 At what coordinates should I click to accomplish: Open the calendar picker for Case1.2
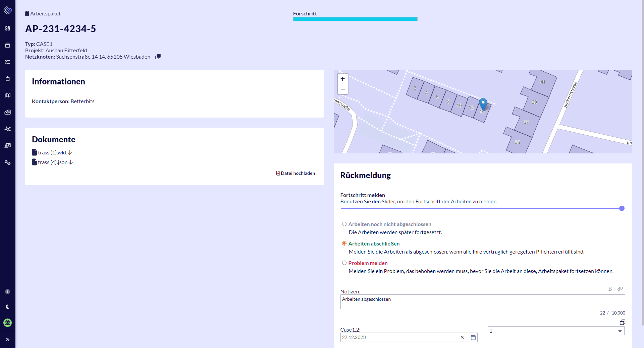tap(473, 337)
